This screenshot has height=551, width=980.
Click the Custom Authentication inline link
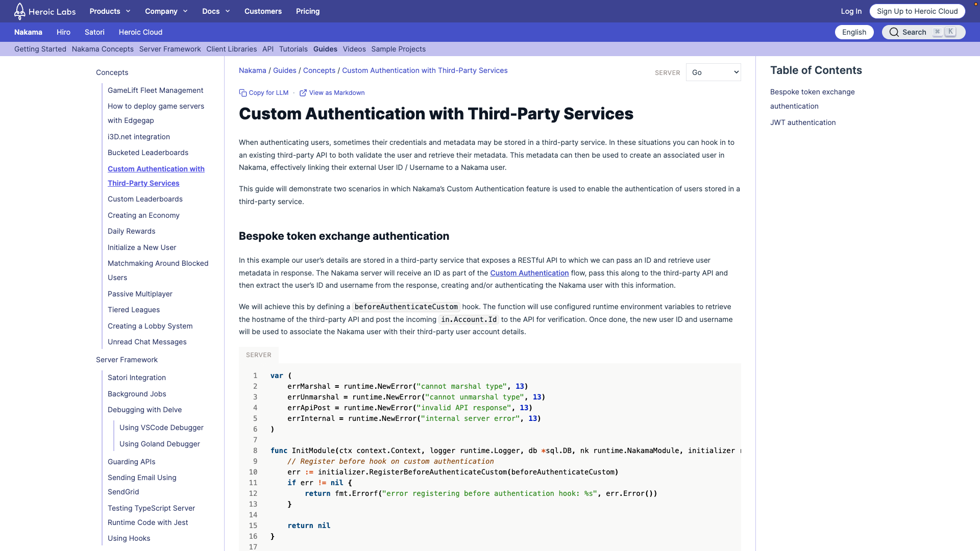(x=529, y=273)
